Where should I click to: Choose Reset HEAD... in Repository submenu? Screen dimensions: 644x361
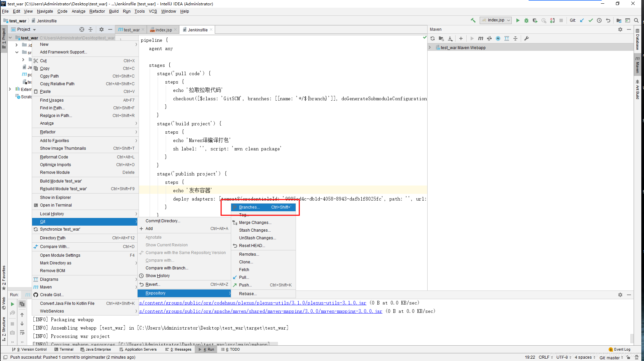click(263, 246)
